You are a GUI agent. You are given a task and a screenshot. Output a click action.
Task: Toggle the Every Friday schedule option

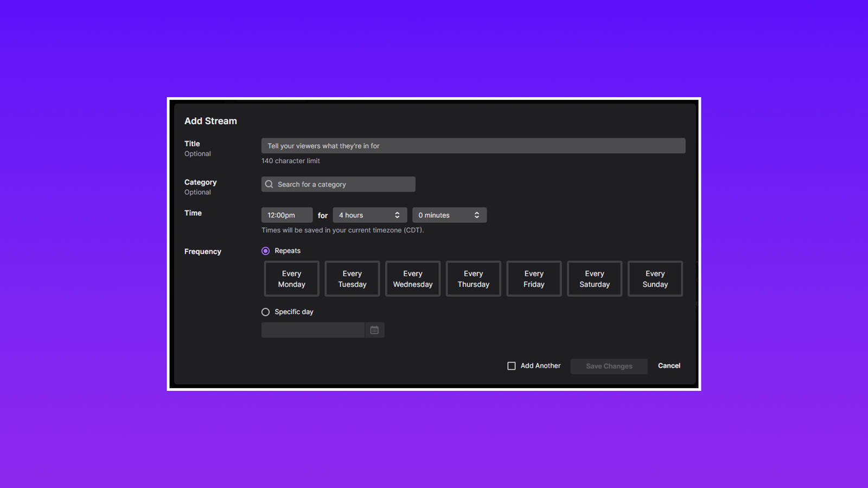tap(533, 279)
